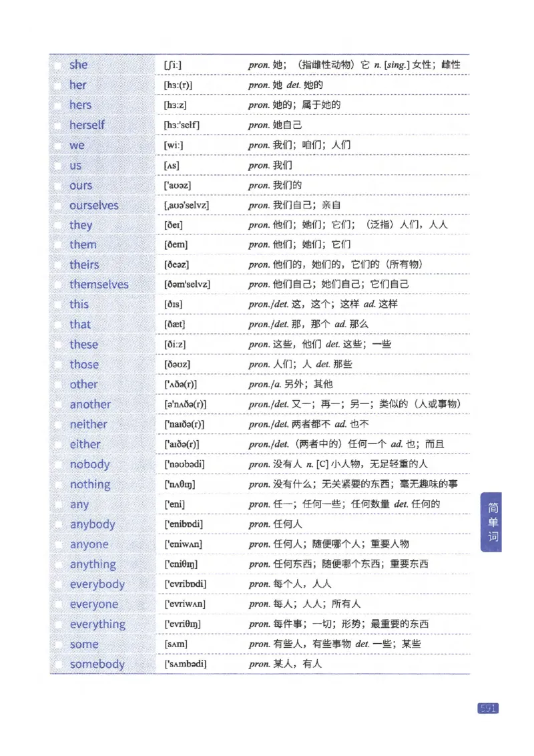Click the word "ourselves"

(94, 205)
